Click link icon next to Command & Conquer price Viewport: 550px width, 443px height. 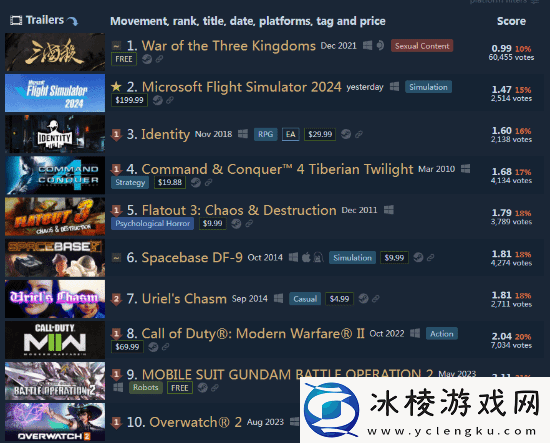[x=208, y=182]
